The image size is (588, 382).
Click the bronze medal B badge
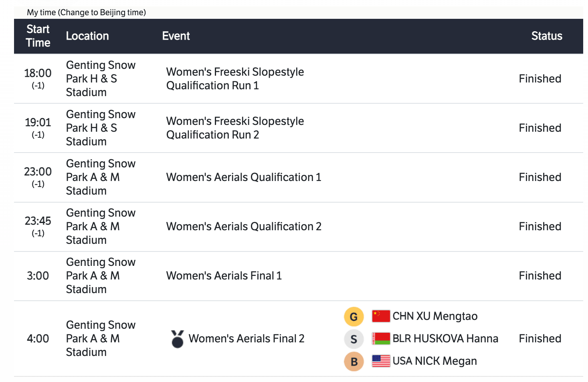[354, 362]
